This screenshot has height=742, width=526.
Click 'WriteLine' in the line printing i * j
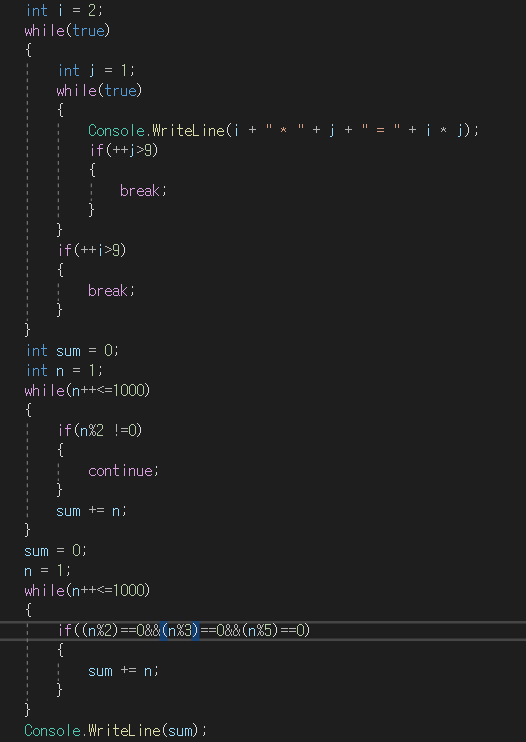(x=188, y=130)
